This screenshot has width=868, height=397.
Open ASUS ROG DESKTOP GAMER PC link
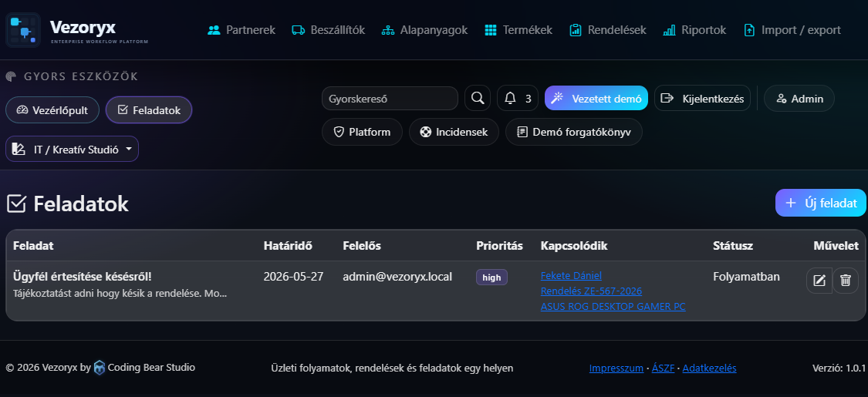click(613, 306)
